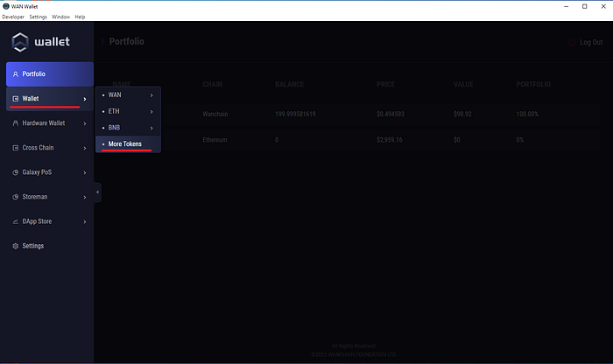This screenshot has height=364, width=613.
Task: Expand the BNB submenu arrow
Action: (x=151, y=128)
